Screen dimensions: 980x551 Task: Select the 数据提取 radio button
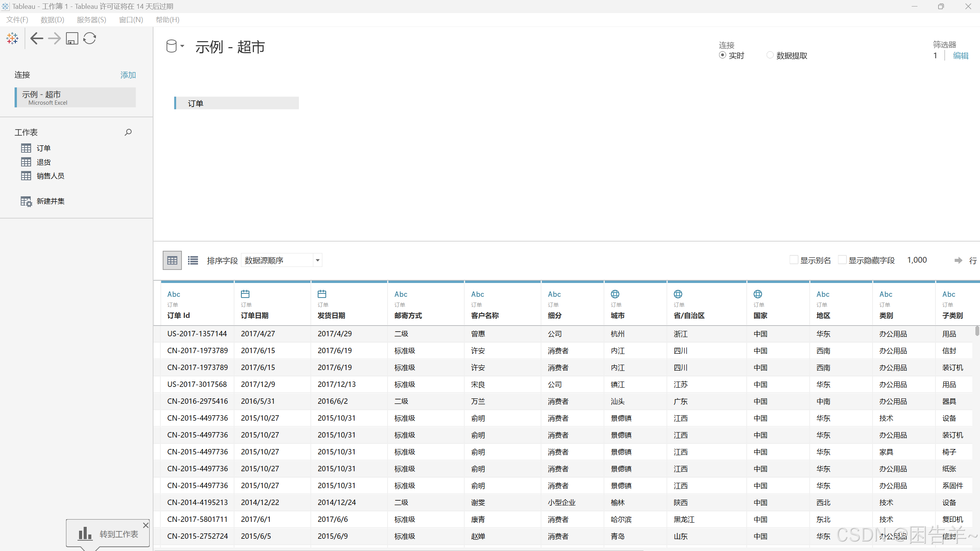[x=770, y=55]
